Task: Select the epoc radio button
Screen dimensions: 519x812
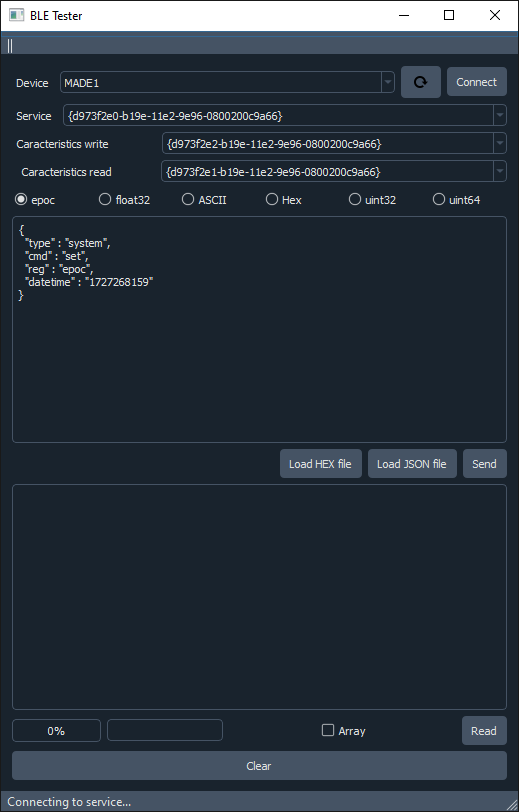Action: pyautogui.click(x=35, y=199)
